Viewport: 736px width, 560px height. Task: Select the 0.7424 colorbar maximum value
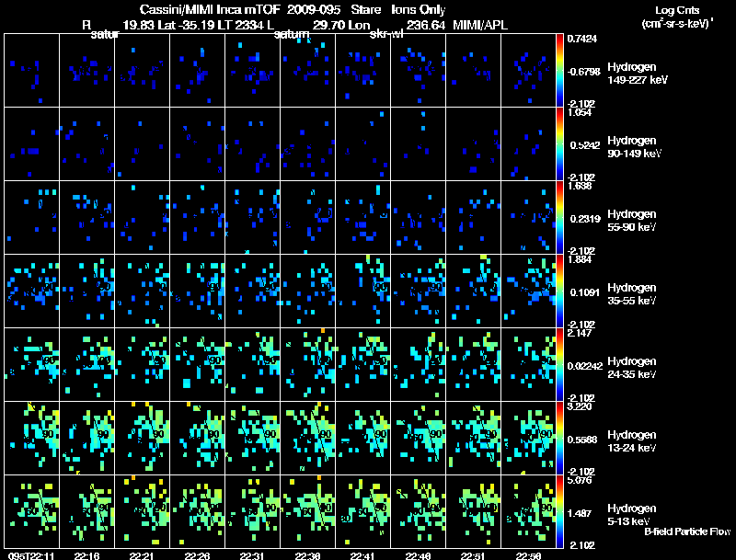click(582, 39)
